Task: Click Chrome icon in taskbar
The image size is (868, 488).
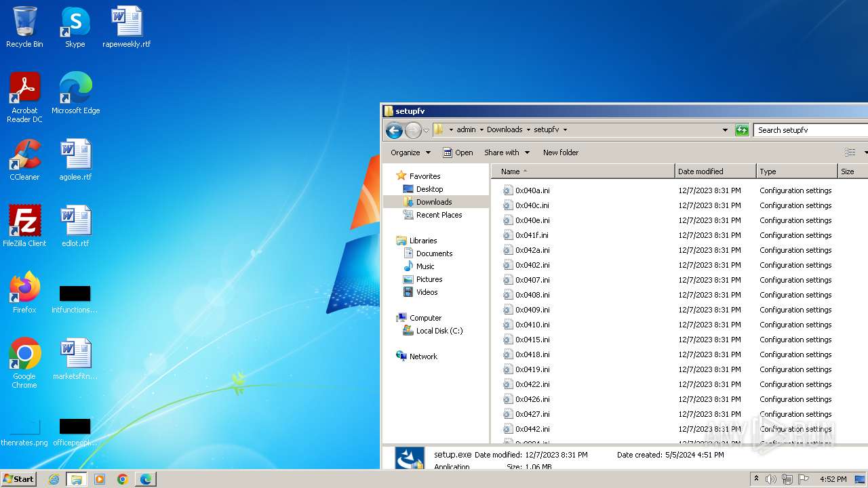Action: tap(123, 479)
